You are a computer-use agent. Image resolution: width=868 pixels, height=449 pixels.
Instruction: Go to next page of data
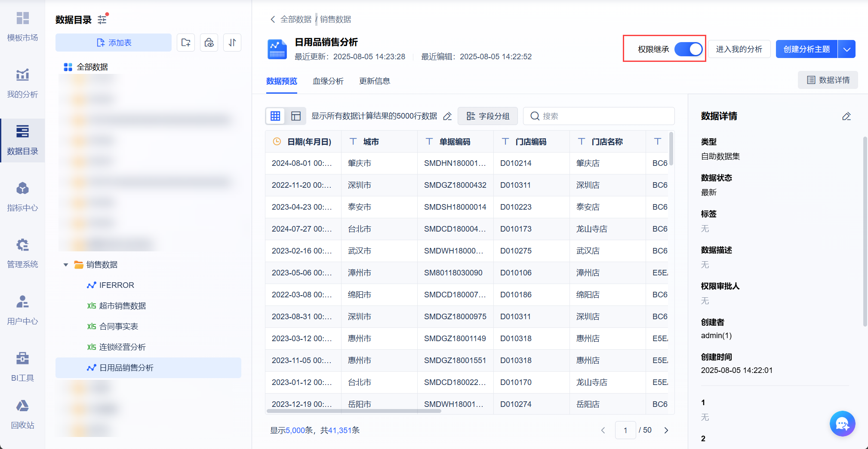[666, 430]
